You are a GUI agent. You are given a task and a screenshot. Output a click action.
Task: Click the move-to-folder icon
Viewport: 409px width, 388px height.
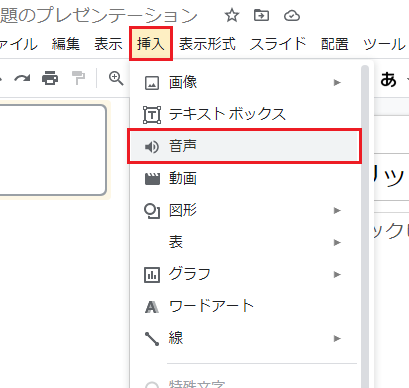tap(261, 15)
